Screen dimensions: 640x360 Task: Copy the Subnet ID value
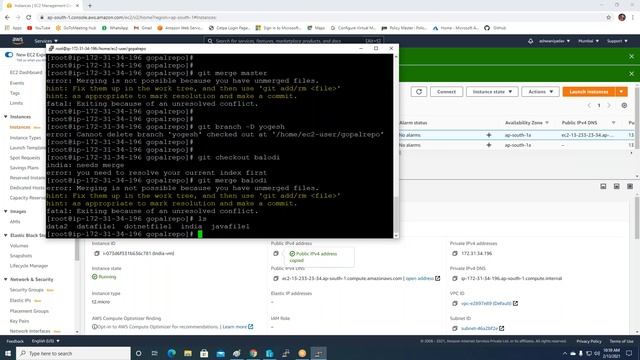(x=455, y=328)
